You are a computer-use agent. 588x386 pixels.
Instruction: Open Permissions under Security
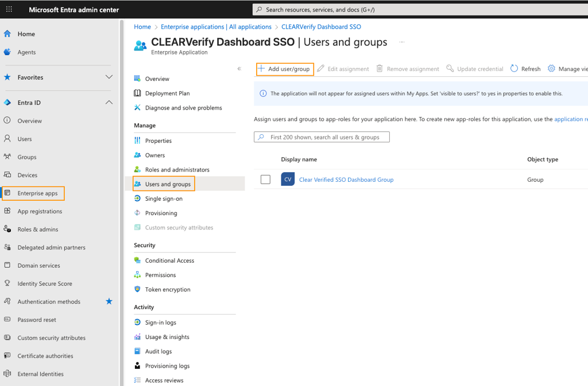coord(161,275)
